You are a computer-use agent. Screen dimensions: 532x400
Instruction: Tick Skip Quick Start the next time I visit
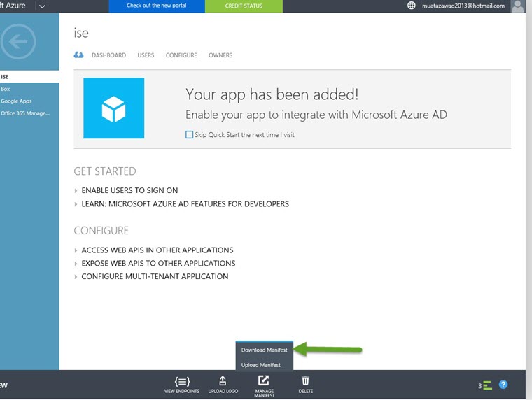(x=189, y=134)
